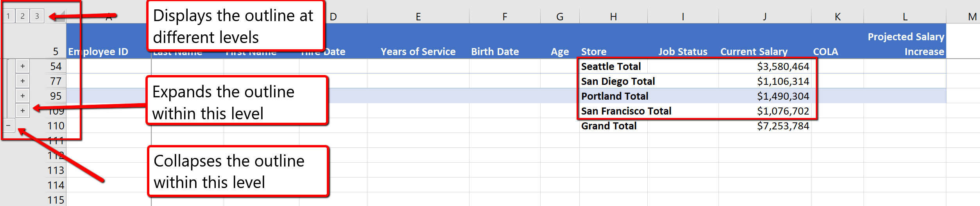Select row 77 header
This screenshot has height=206, width=980.
[56, 81]
